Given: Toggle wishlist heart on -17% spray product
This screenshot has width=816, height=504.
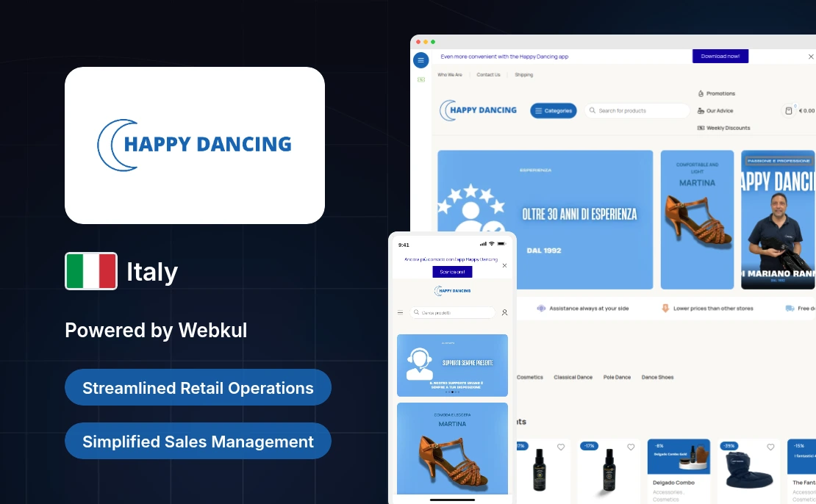Looking at the screenshot, I should [x=630, y=447].
